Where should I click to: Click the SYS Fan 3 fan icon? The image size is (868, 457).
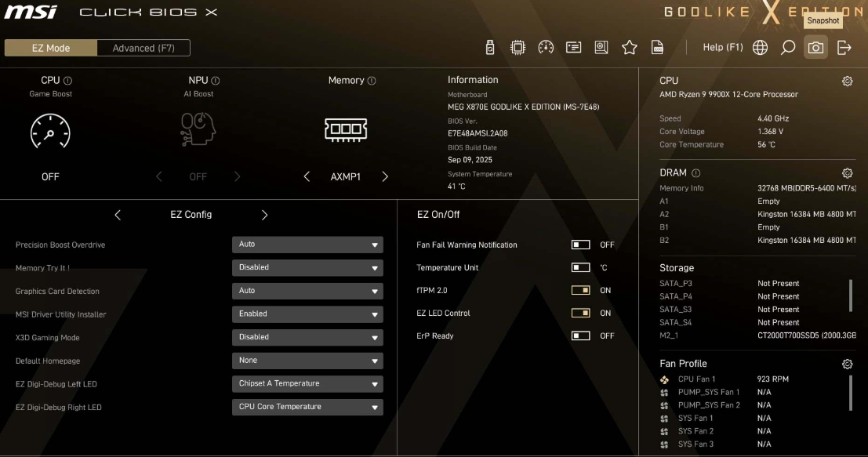pos(664,444)
